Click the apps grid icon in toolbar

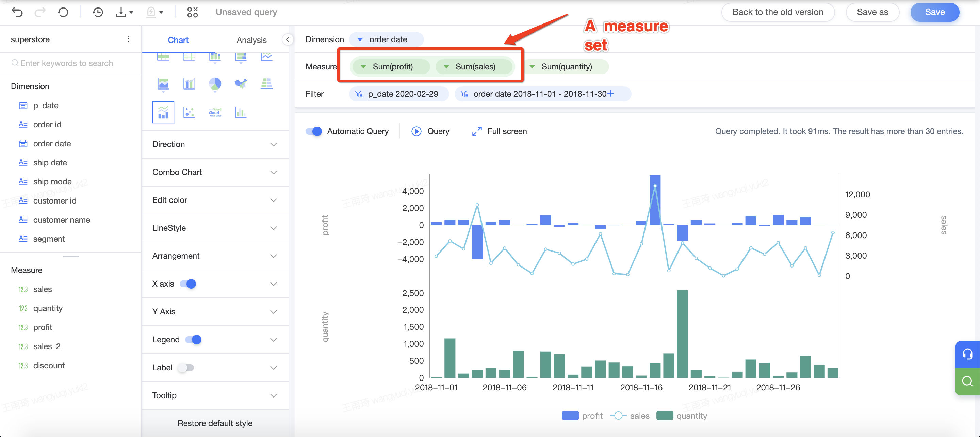pyautogui.click(x=193, y=12)
